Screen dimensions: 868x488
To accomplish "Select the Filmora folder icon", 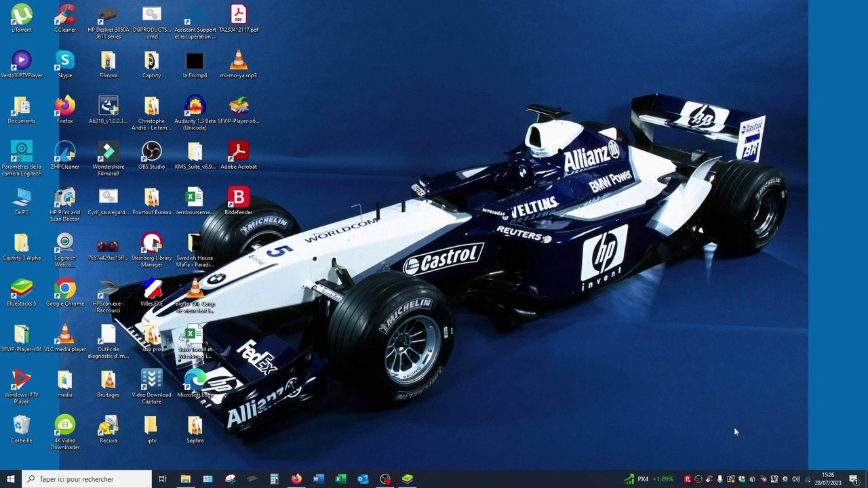I will pyautogui.click(x=108, y=64).
